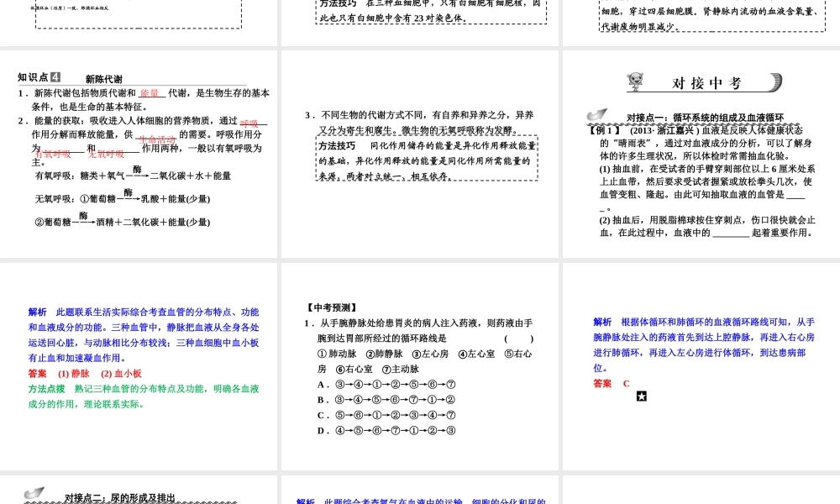840x504 pixels.
Task: Click sub-question (1) 抽血前 text
Action: point(707,188)
